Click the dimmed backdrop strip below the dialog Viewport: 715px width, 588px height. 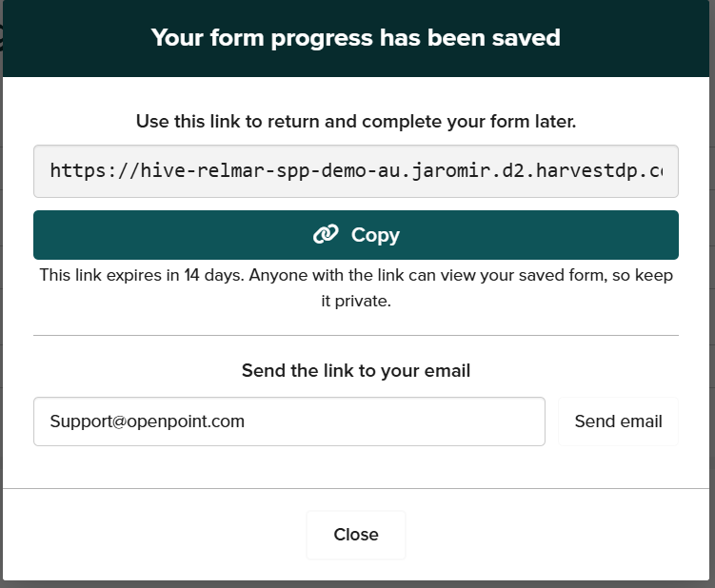[355, 583]
